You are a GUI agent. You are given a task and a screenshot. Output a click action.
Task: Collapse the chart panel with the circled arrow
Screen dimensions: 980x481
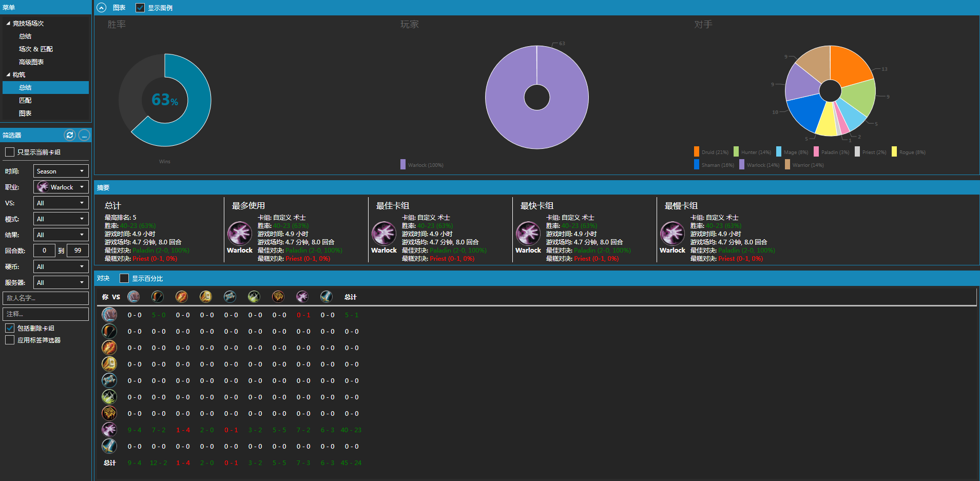click(x=102, y=8)
